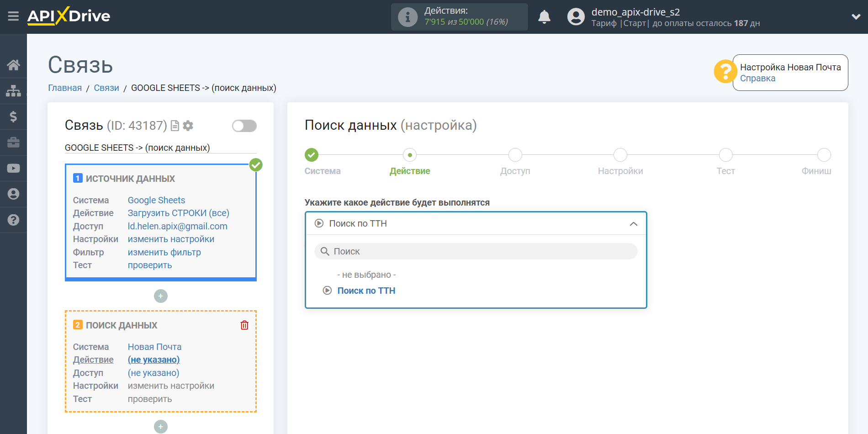Click the Система step circle
This screenshot has height=434, width=868.
point(312,155)
